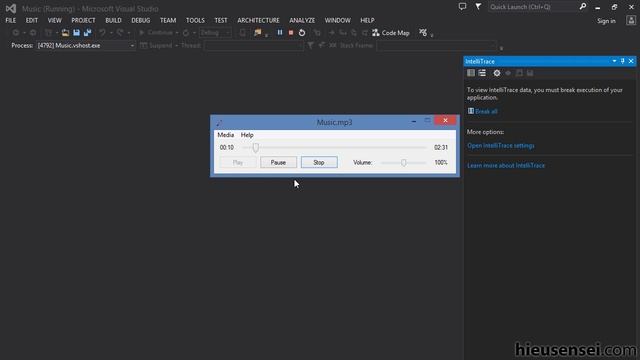Click the Save icon in the toolbar

[76, 33]
